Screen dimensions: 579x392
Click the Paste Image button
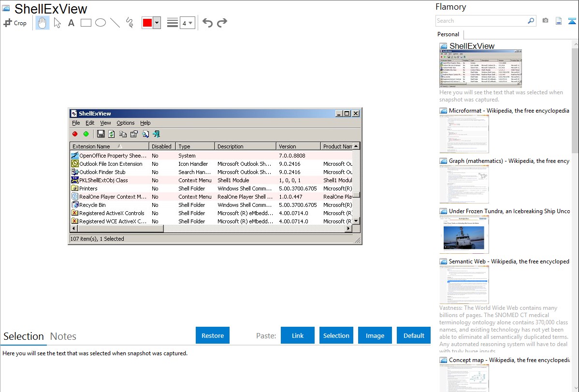(375, 335)
